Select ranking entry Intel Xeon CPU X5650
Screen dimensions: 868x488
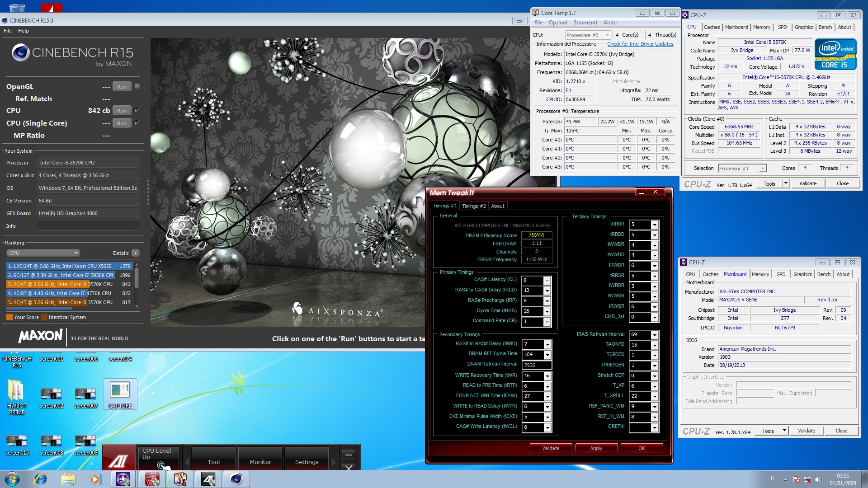(x=69, y=266)
